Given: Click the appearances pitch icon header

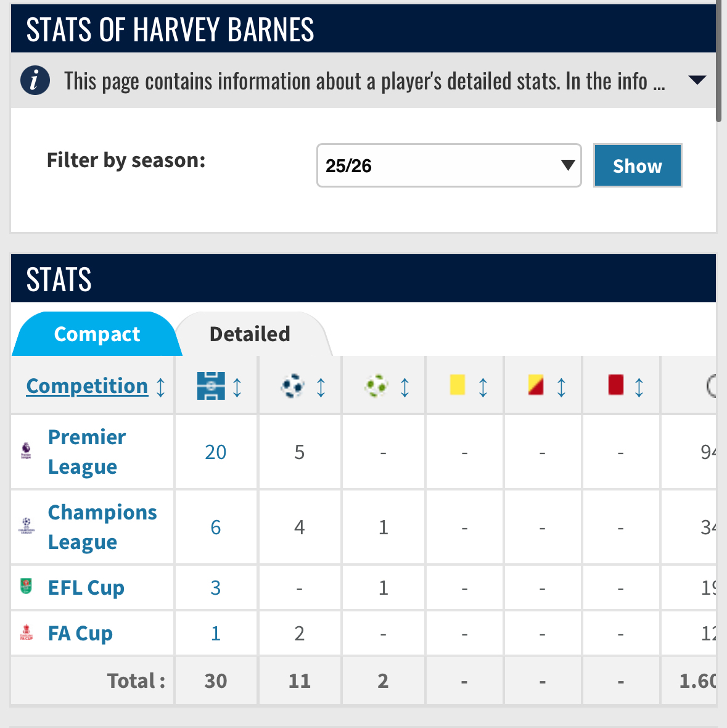Looking at the screenshot, I should [x=211, y=386].
